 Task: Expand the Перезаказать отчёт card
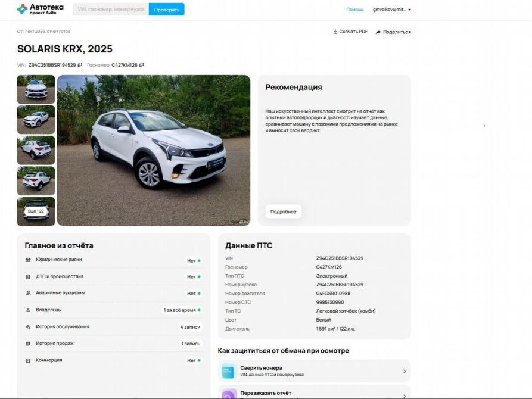pyautogui.click(x=314, y=392)
